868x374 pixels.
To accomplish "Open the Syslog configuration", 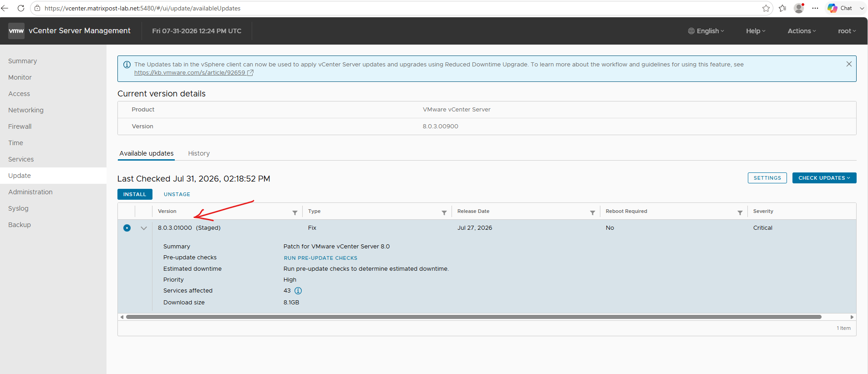I will tap(53, 208).
